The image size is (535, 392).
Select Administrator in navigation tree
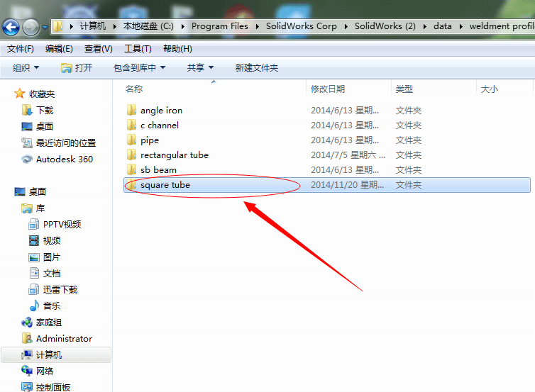(57, 339)
